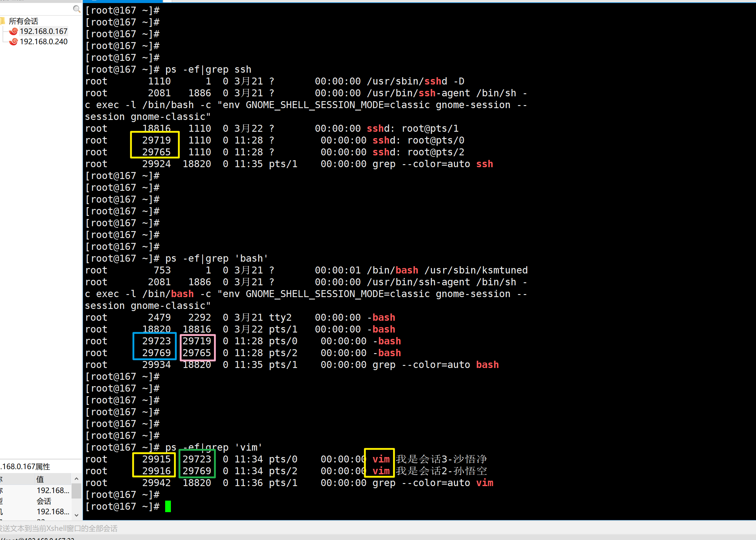Click the properties list scroll-up arrow

76,479
